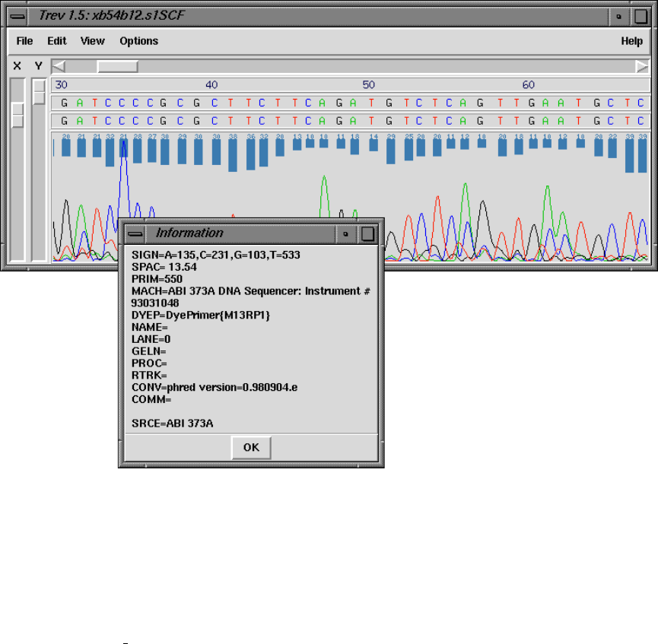
Task: Click the Information dialog title bar
Action: coord(240,233)
